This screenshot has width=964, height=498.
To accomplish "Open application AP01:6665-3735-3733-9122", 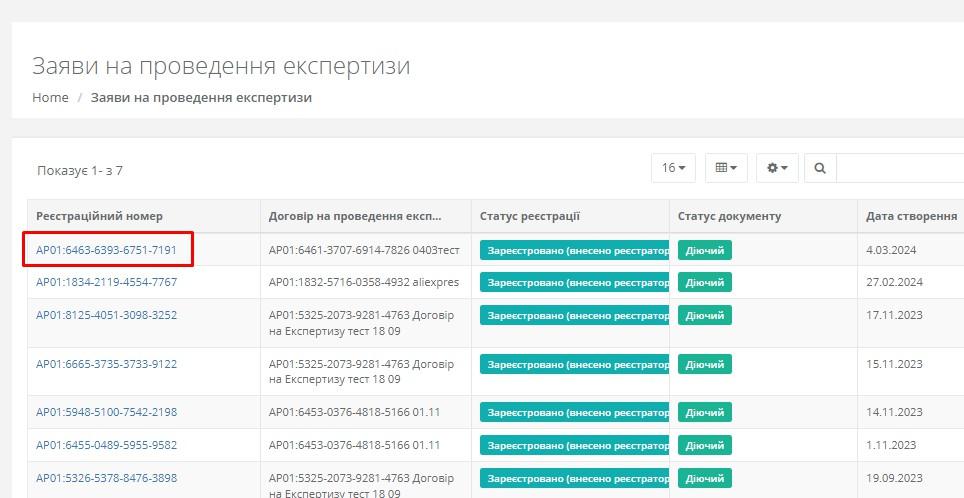I will pos(106,364).
